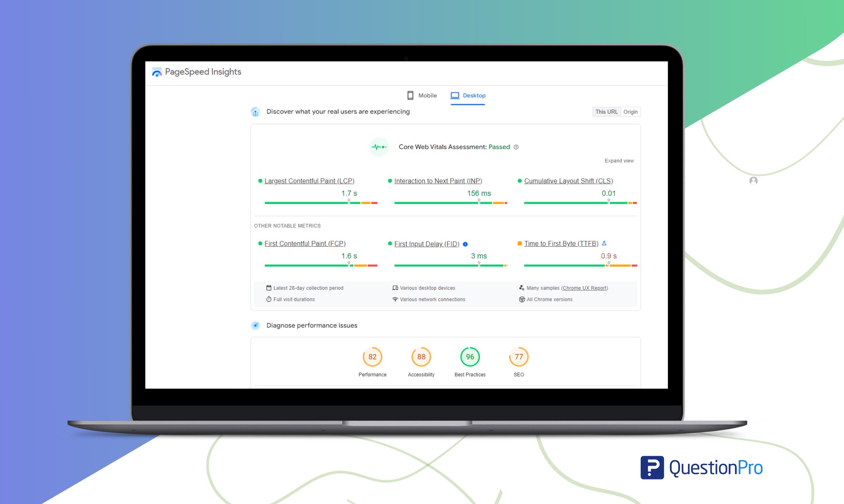This screenshot has height=504, width=844.
Task: Click the SEO label under 77
Action: 518,375
